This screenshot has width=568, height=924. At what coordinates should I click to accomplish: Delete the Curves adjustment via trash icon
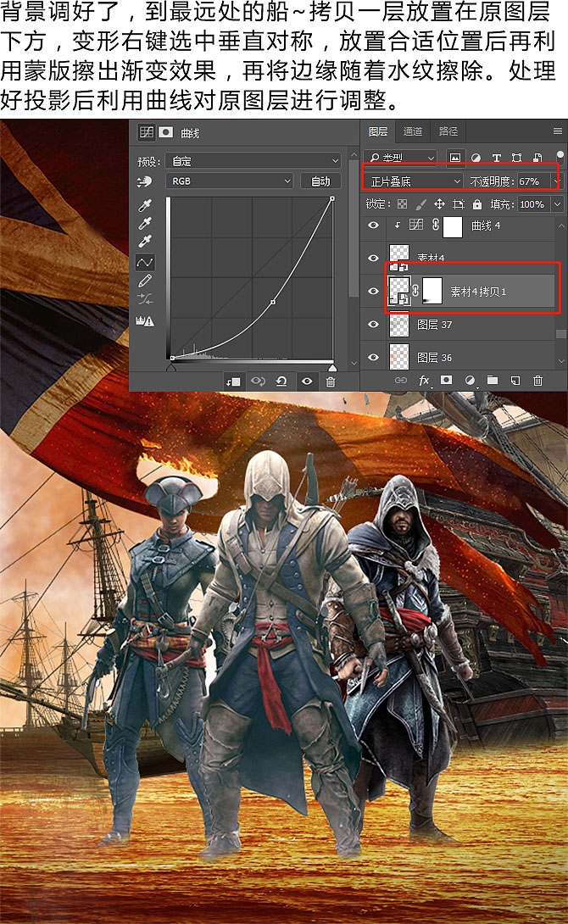pyautogui.click(x=331, y=381)
